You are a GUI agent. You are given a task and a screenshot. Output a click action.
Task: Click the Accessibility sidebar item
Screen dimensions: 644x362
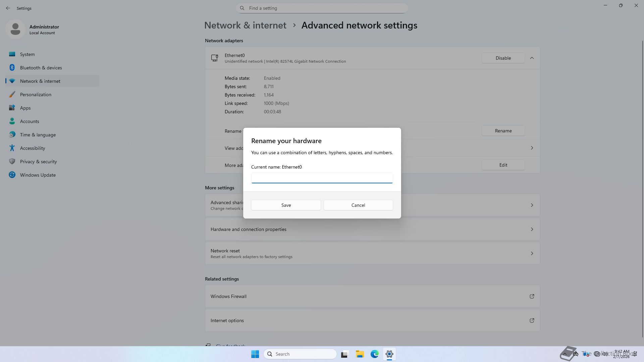point(32,148)
